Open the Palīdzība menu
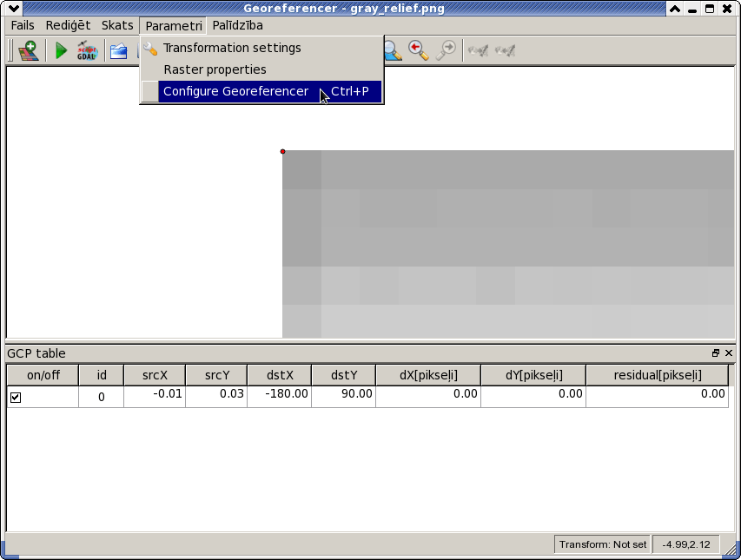Screen dimensions: 741x560 point(238,25)
